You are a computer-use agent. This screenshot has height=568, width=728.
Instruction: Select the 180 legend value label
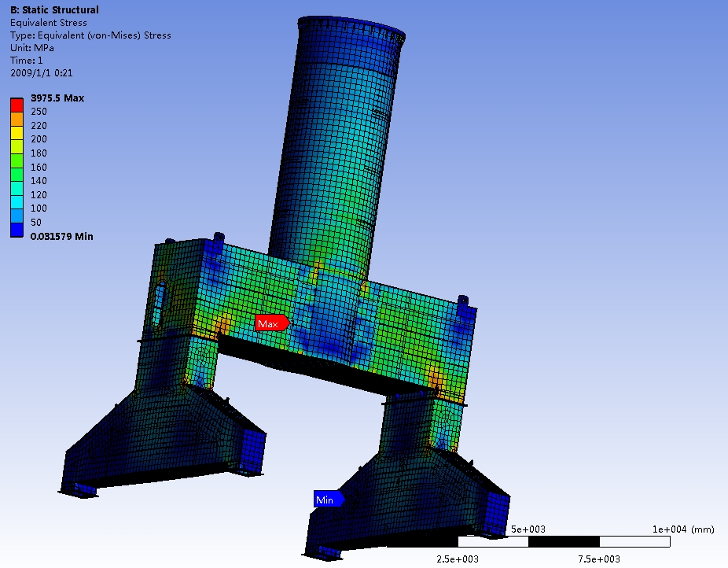39,153
